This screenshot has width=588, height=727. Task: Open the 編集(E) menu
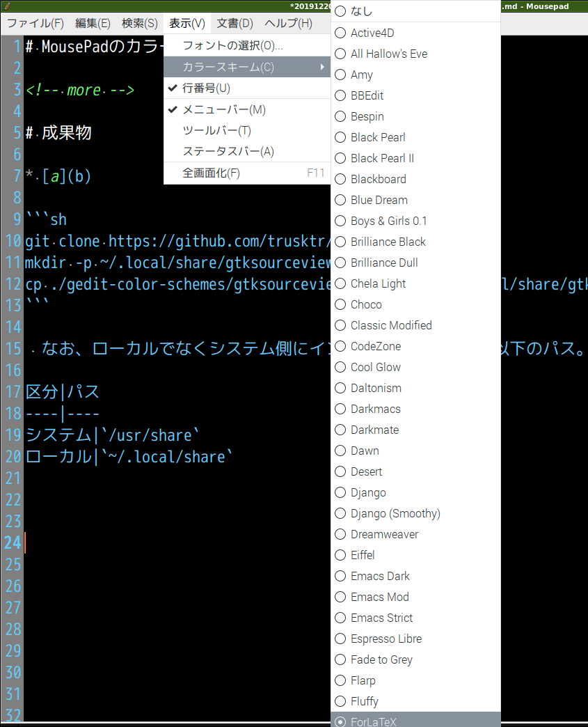pos(93,23)
